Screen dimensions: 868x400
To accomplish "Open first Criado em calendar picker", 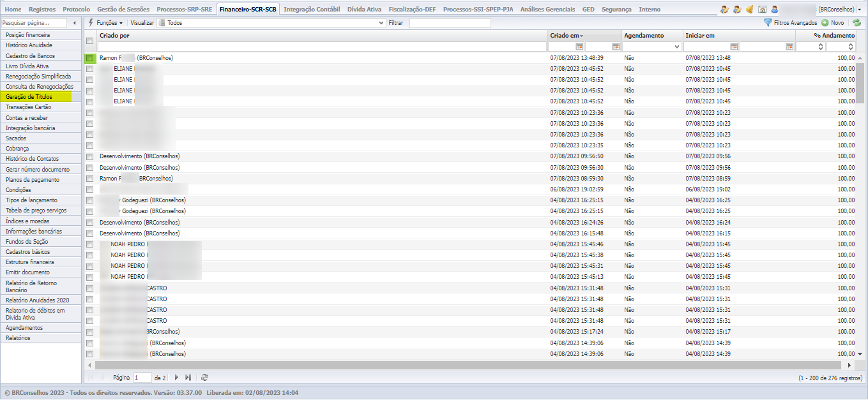I will (579, 47).
